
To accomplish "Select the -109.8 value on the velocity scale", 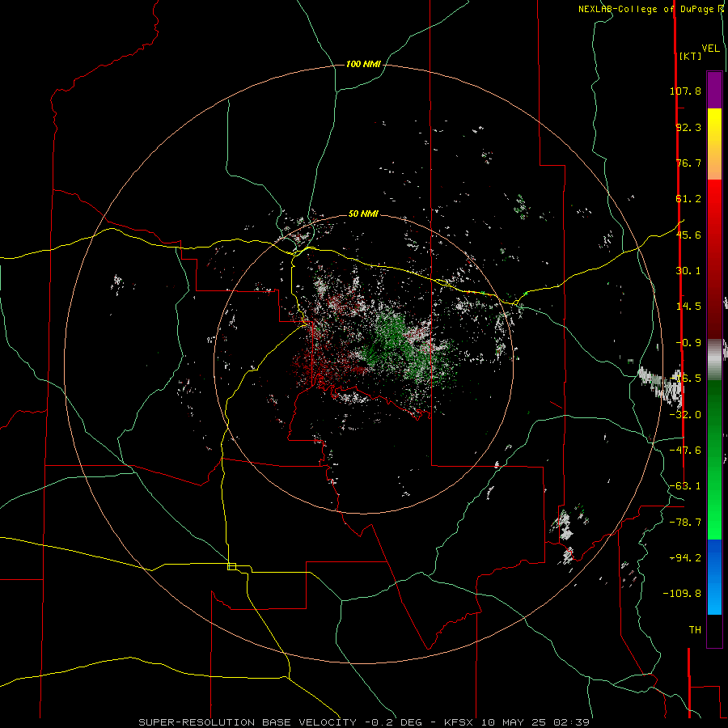I will click(682, 594).
